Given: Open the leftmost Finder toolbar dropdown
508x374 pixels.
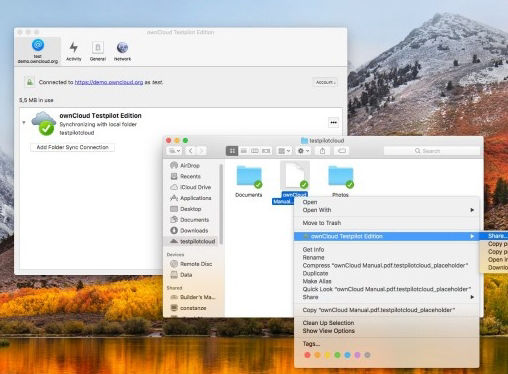Looking at the screenshot, I should [174, 151].
